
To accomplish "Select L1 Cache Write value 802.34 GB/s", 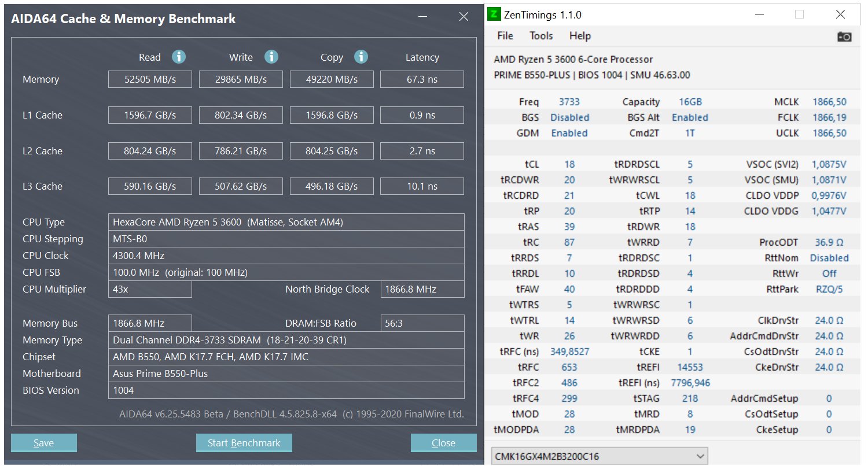I will tap(241, 115).
